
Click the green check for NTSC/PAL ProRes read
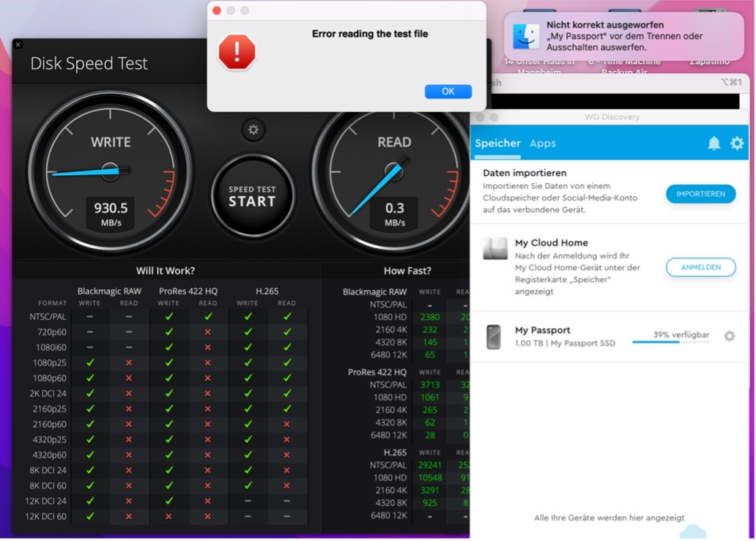point(208,316)
